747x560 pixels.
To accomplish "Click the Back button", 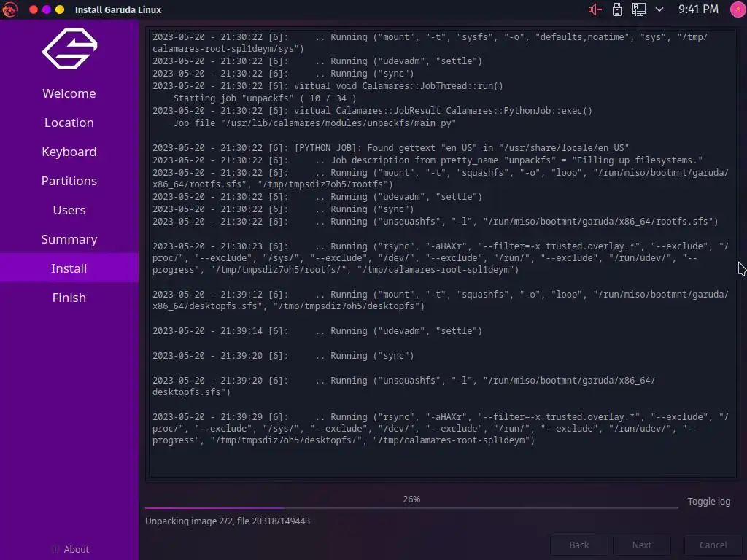I will [x=578, y=545].
